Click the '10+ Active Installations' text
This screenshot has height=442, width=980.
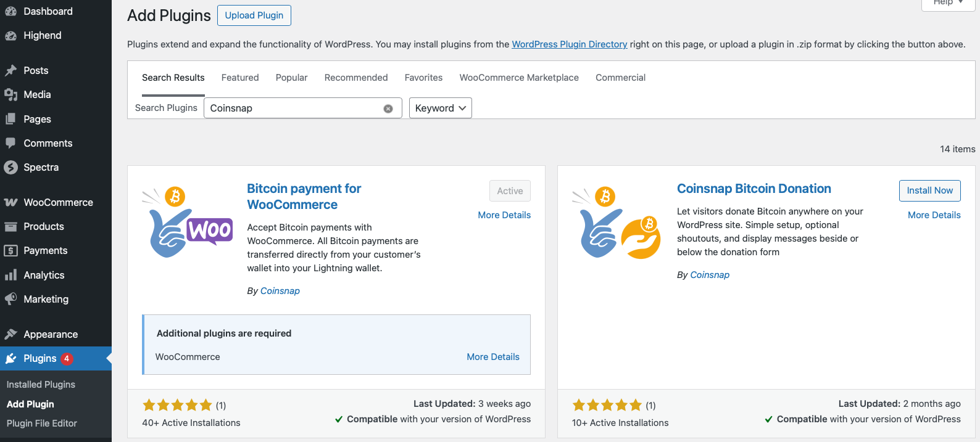coord(620,423)
